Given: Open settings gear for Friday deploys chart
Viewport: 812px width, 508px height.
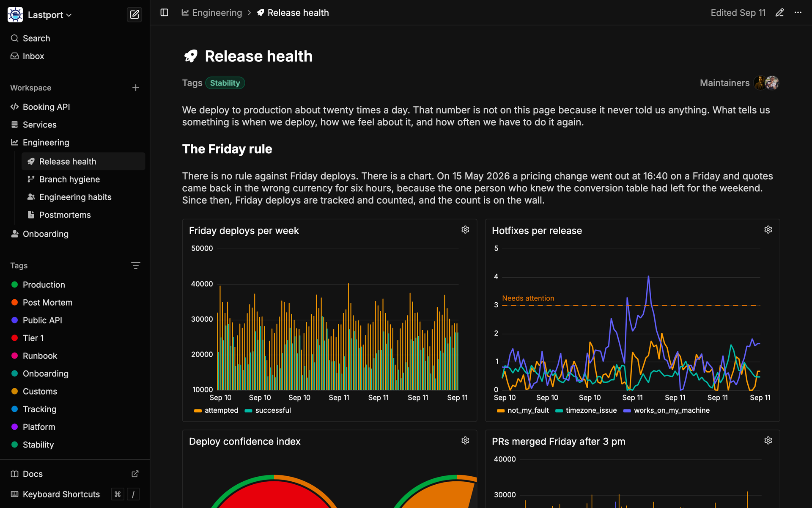Looking at the screenshot, I should click(x=465, y=229).
